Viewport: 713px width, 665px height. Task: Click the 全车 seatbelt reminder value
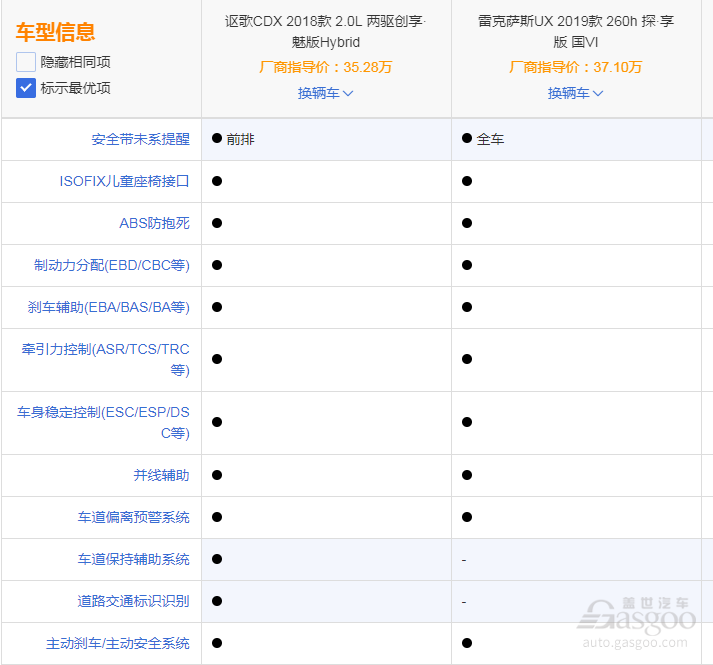coord(491,139)
